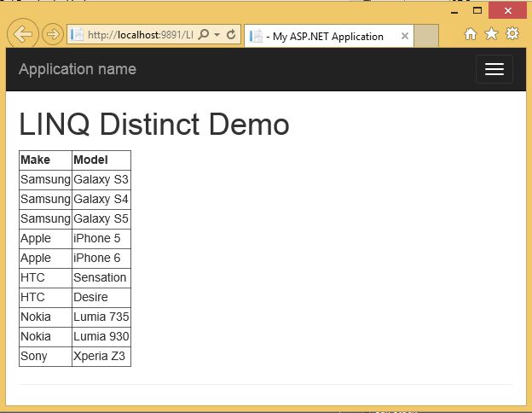Select the My ASP.NET Application tab
532x413 pixels.
point(329,36)
